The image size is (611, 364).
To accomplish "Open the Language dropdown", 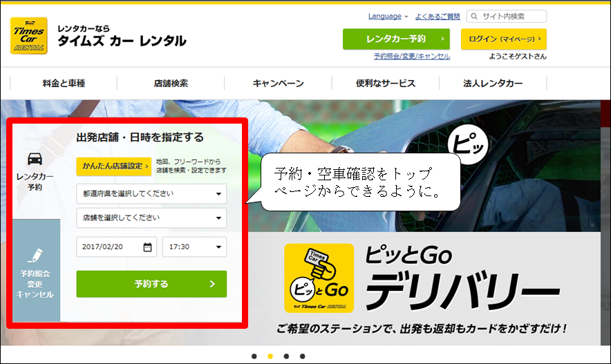I will (388, 17).
